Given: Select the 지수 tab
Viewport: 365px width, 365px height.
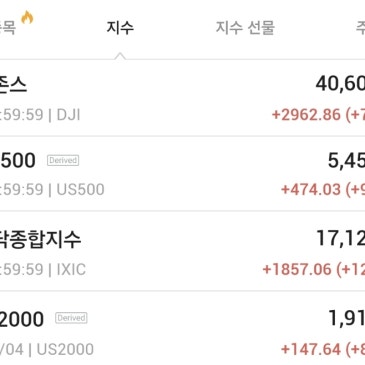Looking at the screenshot, I should pos(120,27).
